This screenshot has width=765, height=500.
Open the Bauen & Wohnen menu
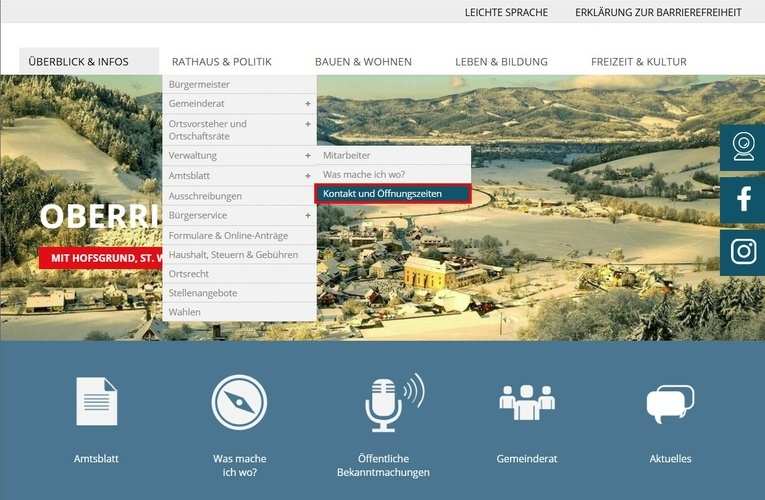(363, 62)
